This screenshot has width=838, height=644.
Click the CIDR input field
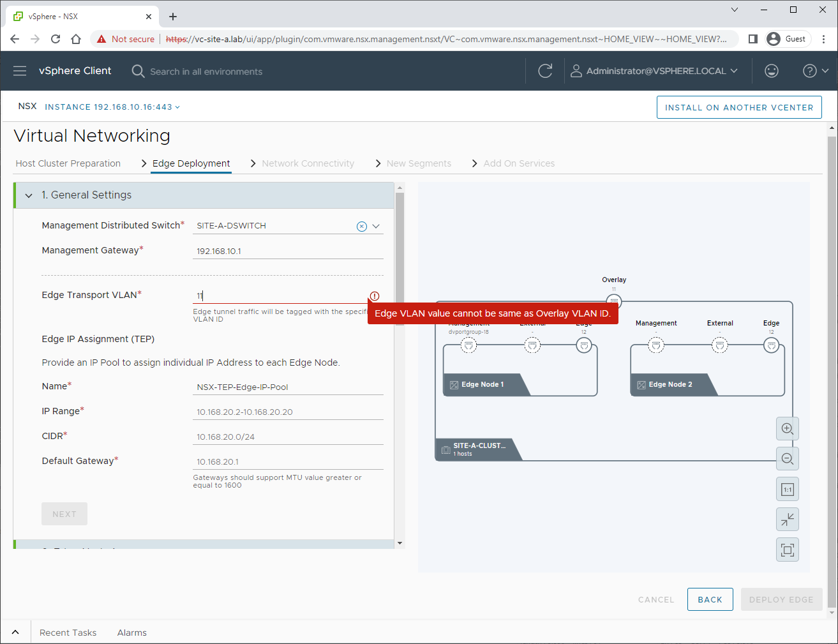coord(288,437)
